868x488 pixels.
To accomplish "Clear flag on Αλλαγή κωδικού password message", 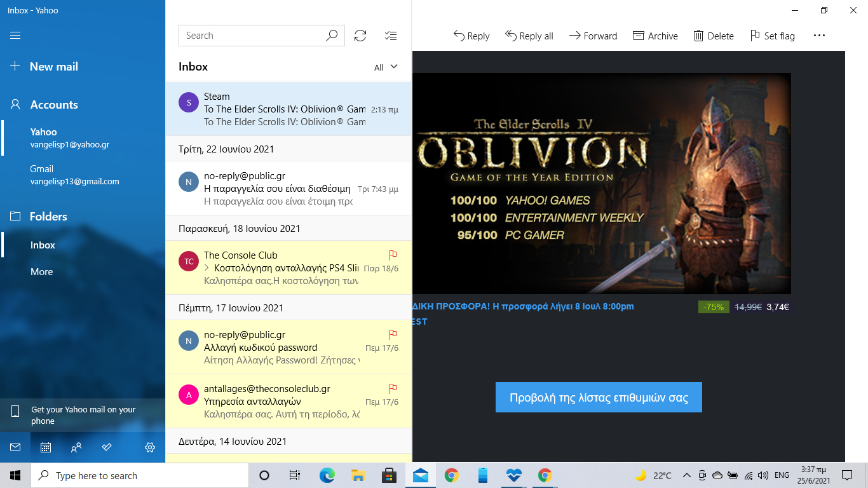I will point(393,334).
